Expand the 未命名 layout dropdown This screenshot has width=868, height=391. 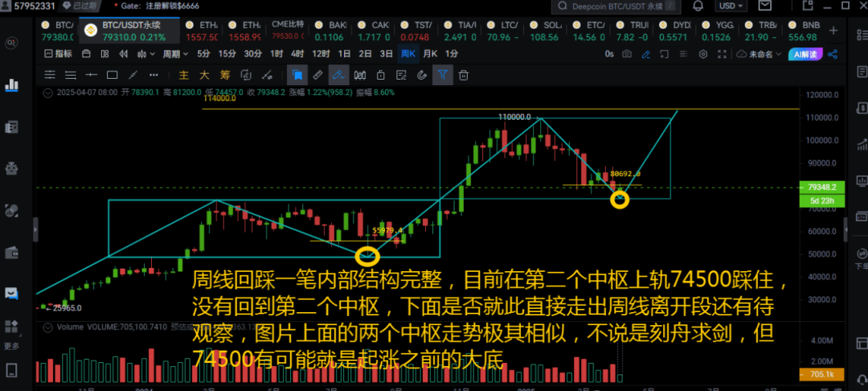click(759, 54)
